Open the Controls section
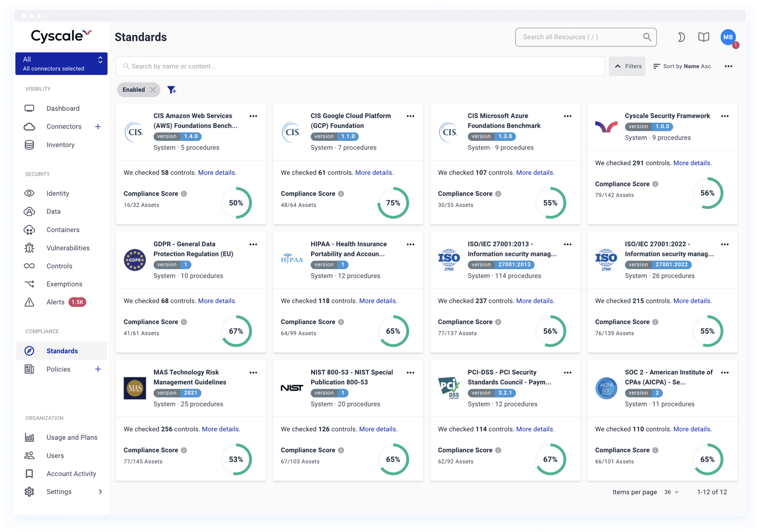Image resolution: width=760 pixels, height=532 pixels. [x=59, y=266]
